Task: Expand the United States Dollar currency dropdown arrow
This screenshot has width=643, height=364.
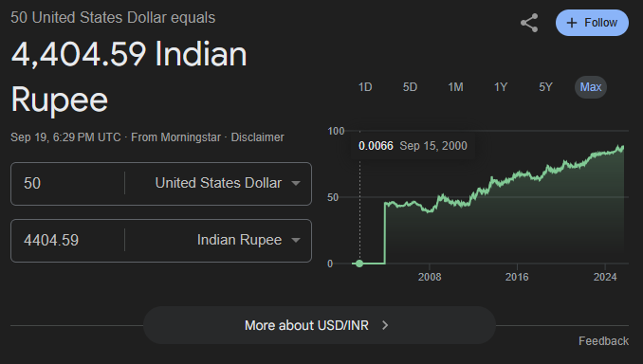Action: (x=296, y=183)
